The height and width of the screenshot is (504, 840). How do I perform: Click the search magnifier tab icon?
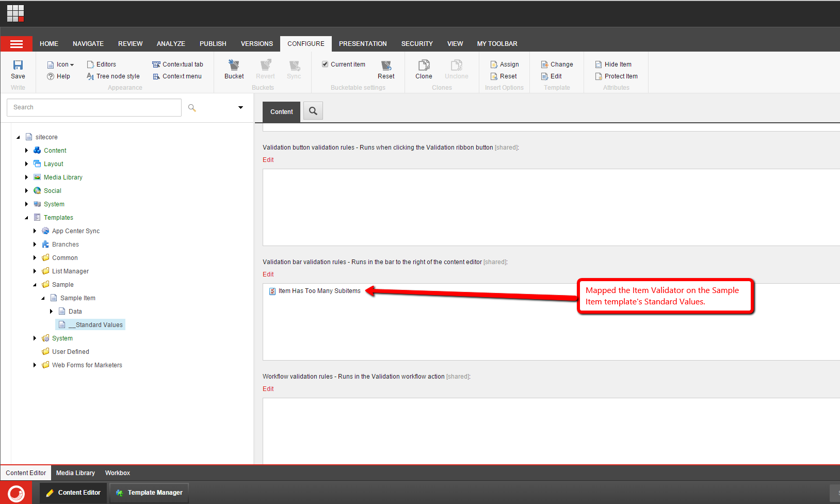pos(313,111)
